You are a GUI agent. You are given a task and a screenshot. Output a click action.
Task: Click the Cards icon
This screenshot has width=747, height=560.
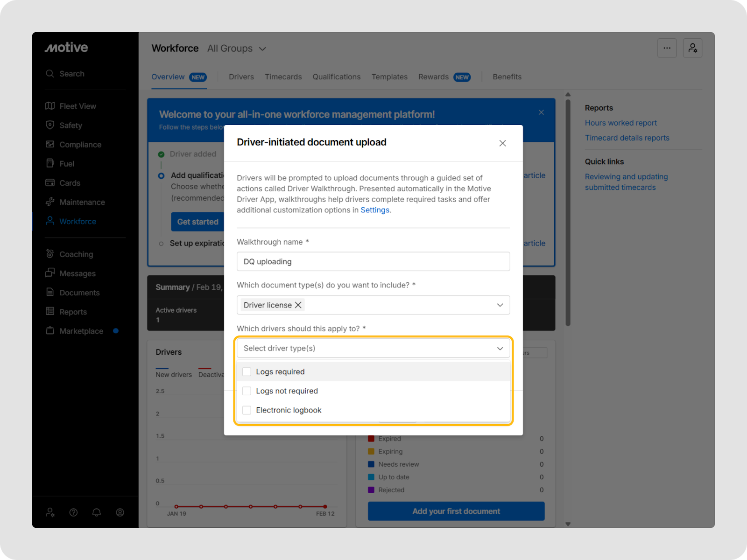click(x=50, y=182)
